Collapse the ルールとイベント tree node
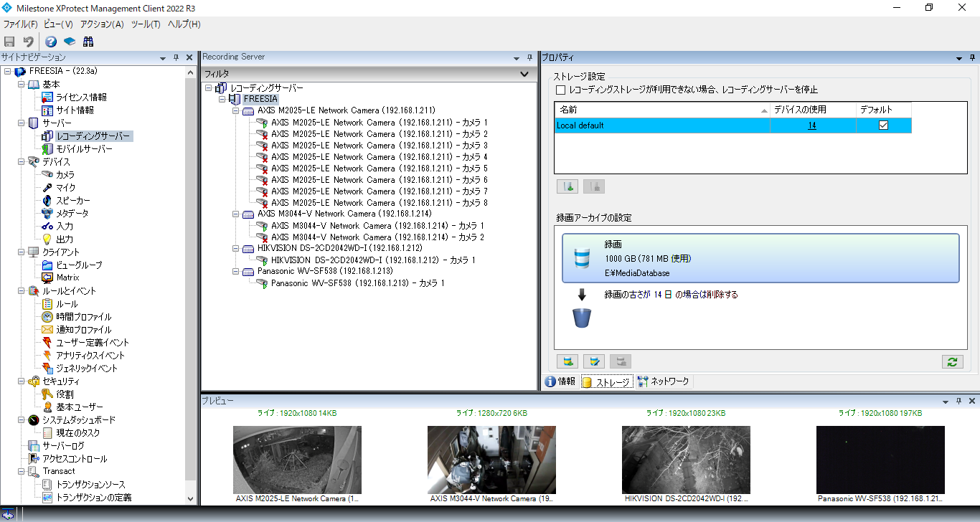 point(22,290)
